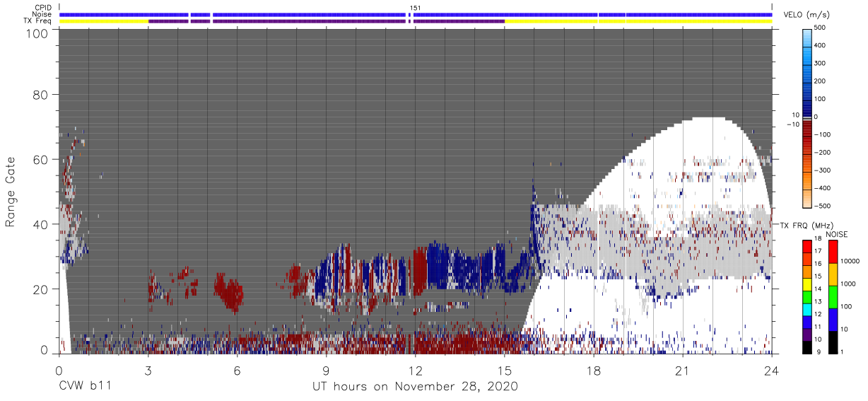Click the 21 hour tick label on the UT axis
Viewport: 868px width, 401px height.
point(683,370)
